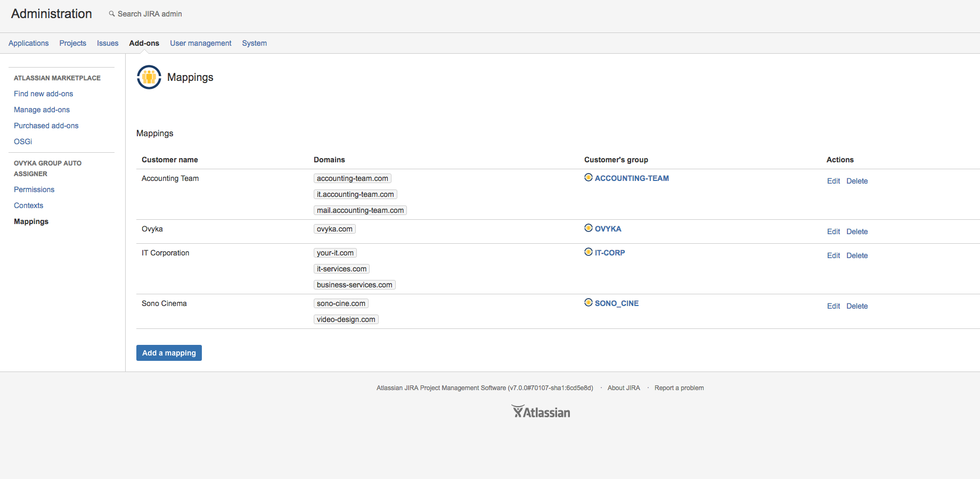
Task: Delete the Accounting Team mapping
Action: pyautogui.click(x=857, y=181)
